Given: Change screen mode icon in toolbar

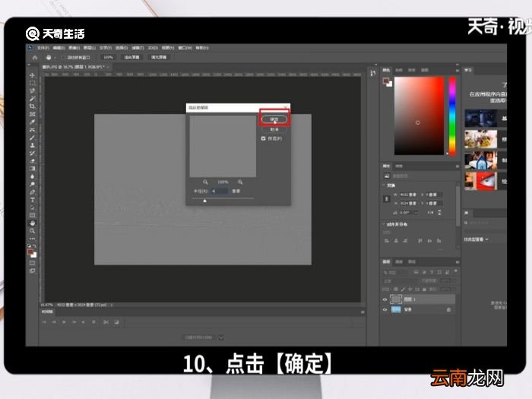Looking at the screenshot, I should pyautogui.click(x=32, y=271).
